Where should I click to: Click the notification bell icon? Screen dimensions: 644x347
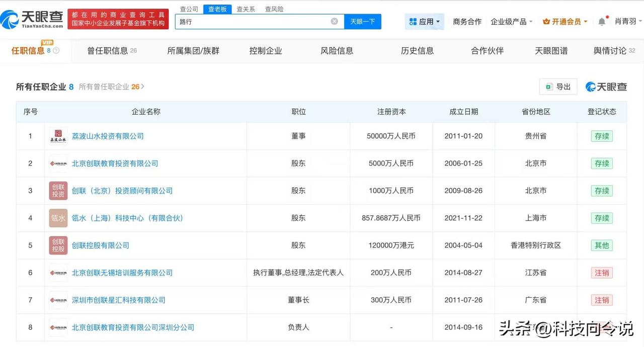click(602, 22)
